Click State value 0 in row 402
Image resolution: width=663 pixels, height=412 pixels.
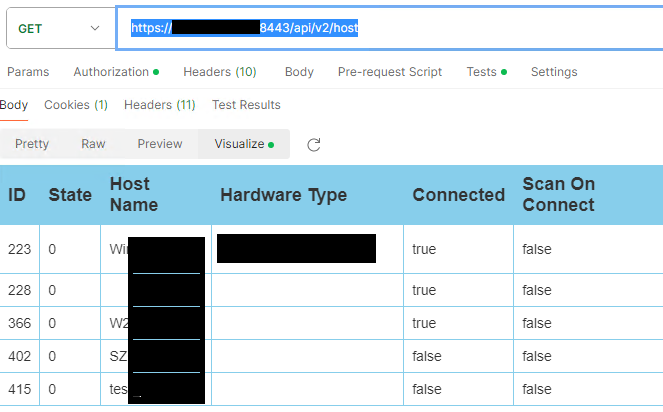tap(52, 356)
